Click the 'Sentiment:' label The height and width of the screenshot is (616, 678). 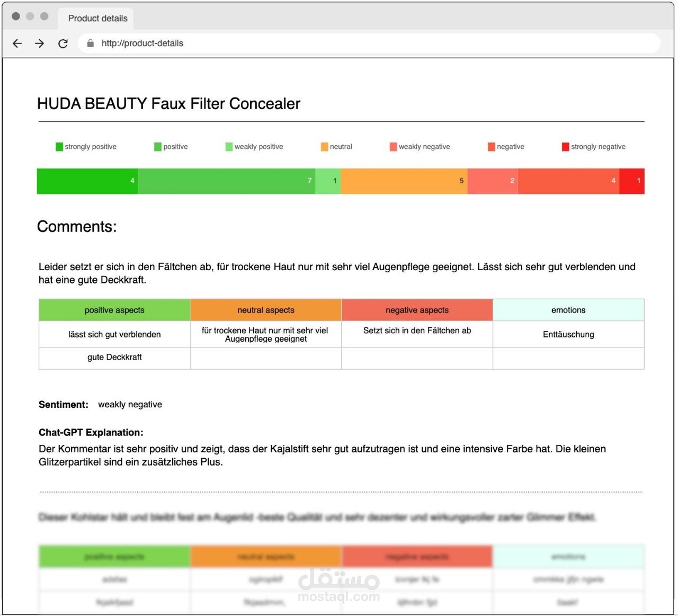(64, 405)
